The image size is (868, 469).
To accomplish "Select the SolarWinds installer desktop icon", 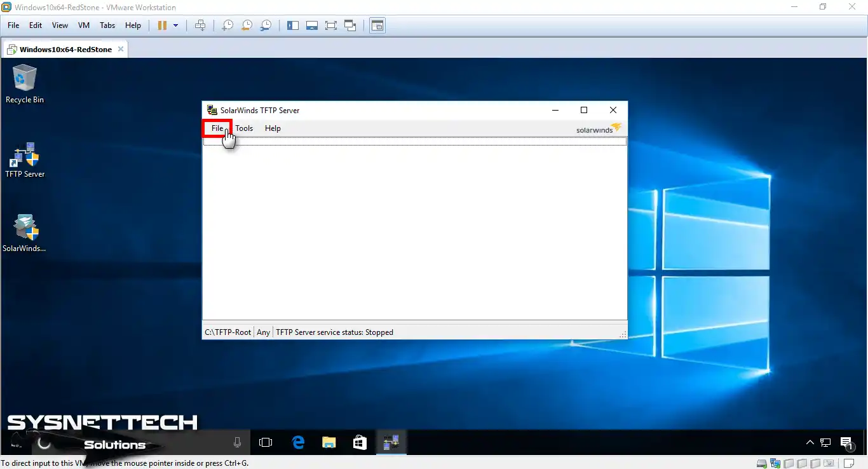I will [24, 233].
